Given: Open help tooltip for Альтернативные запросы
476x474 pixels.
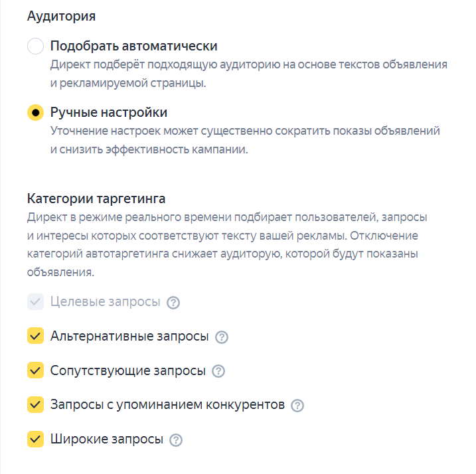Looking at the screenshot, I should click(222, 337).
